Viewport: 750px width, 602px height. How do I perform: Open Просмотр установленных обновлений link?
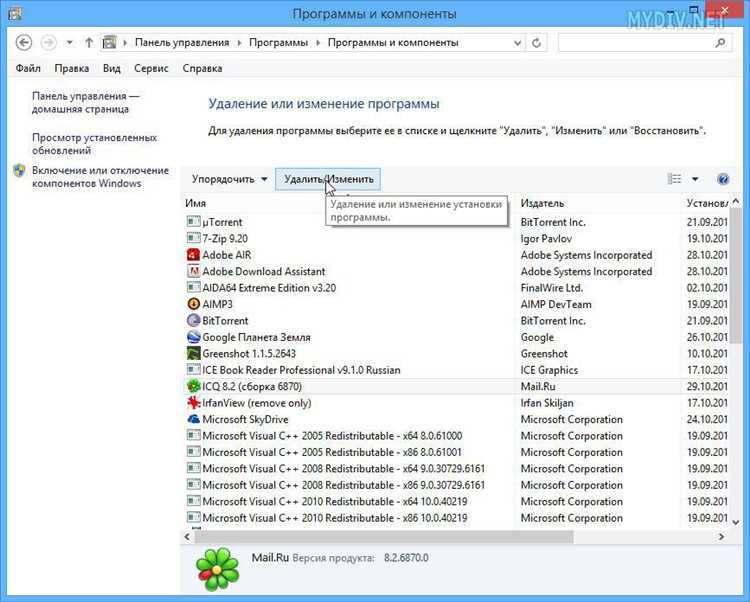tap(94, 144)
